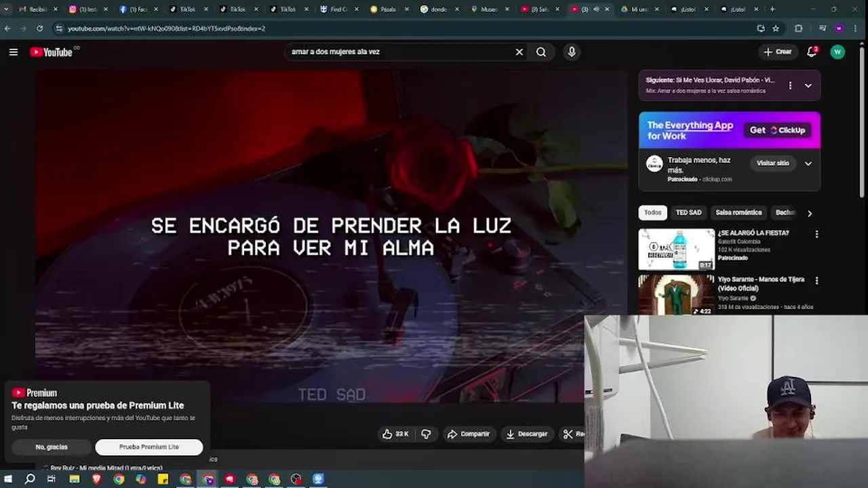Run search with the magnifier button
868x488 pixels.
tap(541, 52)
